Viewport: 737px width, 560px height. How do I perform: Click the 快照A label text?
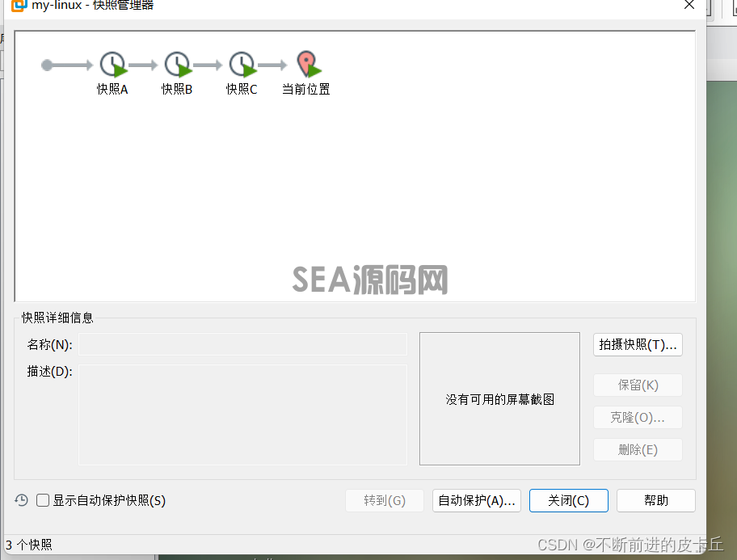(112, 90)
